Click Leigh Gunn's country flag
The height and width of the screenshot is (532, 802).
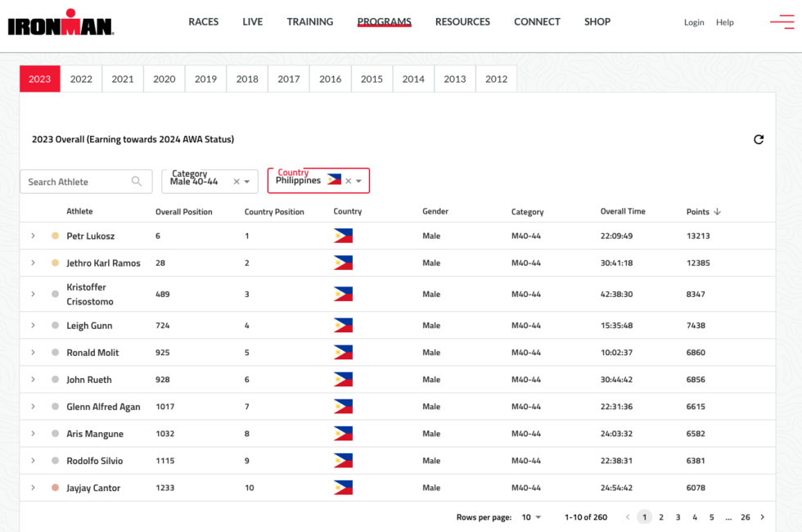(343, 326)
